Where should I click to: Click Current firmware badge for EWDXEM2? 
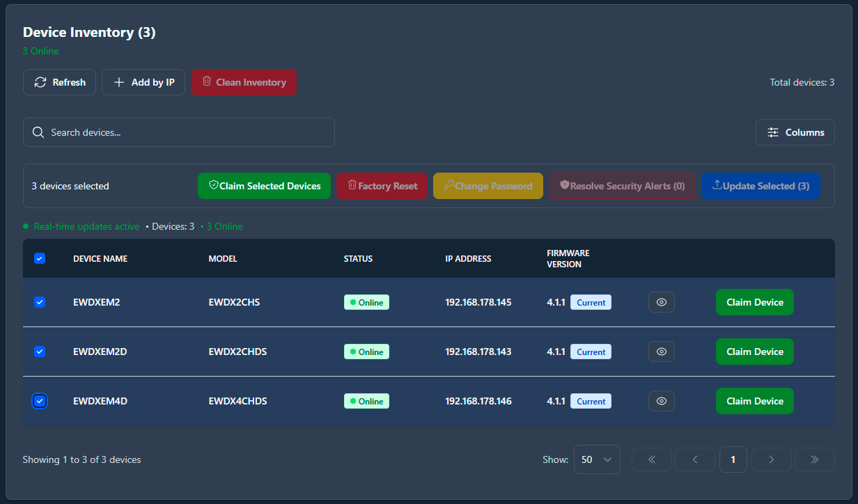coord(591,302)
